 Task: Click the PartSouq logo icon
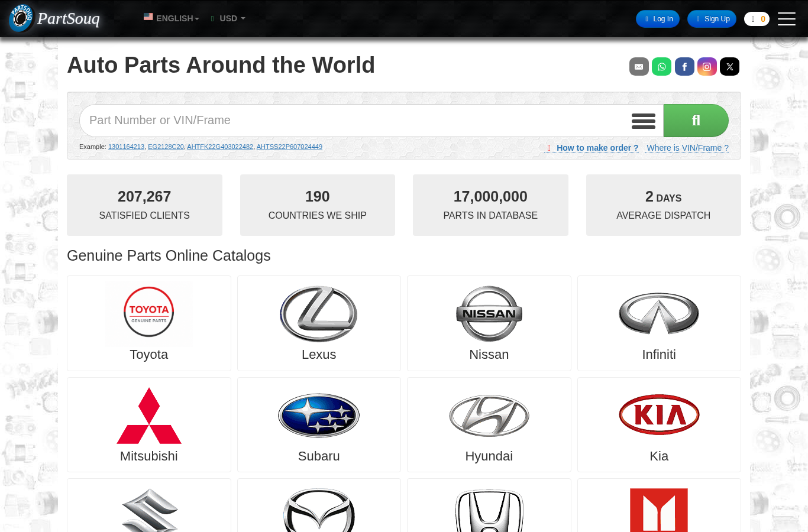(x=22, y=18)
